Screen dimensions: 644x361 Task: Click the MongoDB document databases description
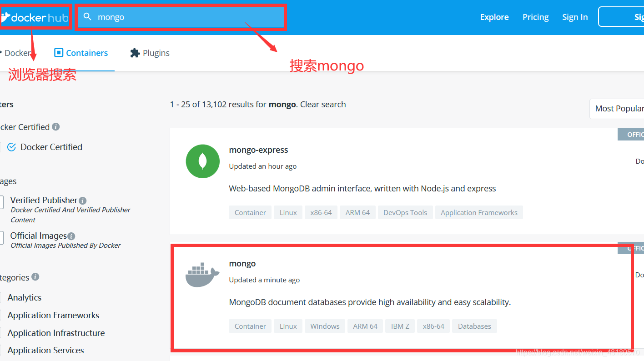coord(370,302)
